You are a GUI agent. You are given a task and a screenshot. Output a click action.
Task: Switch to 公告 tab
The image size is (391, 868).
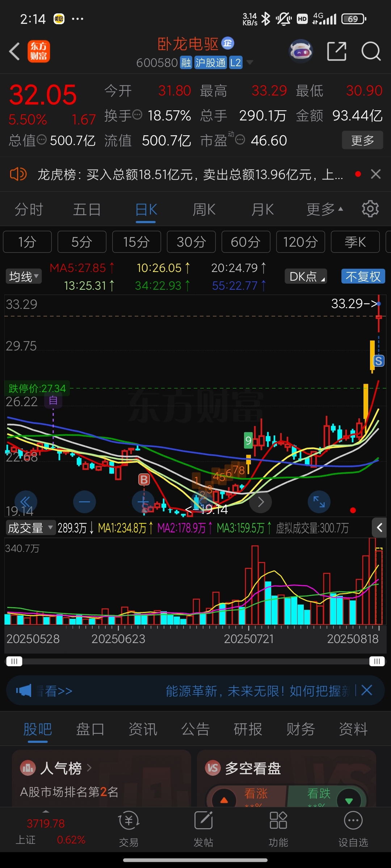pos(195,729)
